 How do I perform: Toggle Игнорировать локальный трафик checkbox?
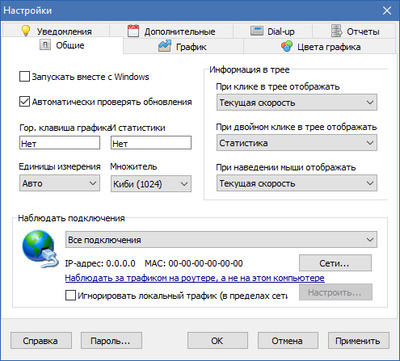coord(70,295)
